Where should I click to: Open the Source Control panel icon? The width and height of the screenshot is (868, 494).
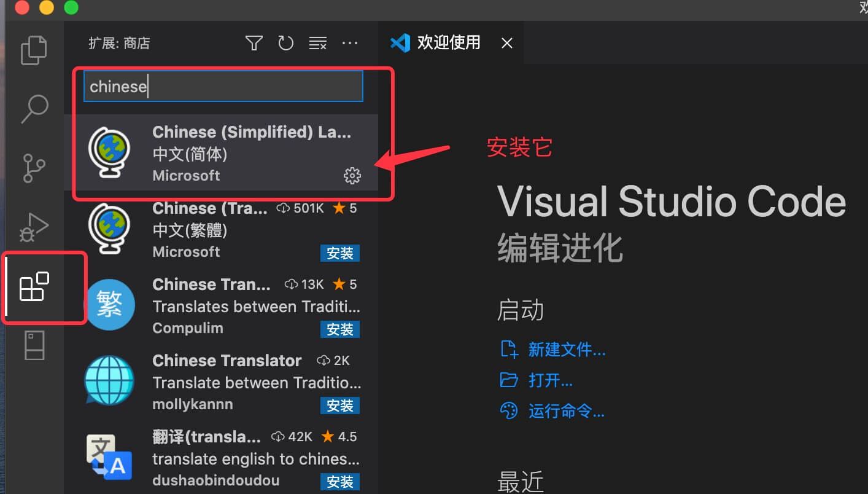click(34, 168)
